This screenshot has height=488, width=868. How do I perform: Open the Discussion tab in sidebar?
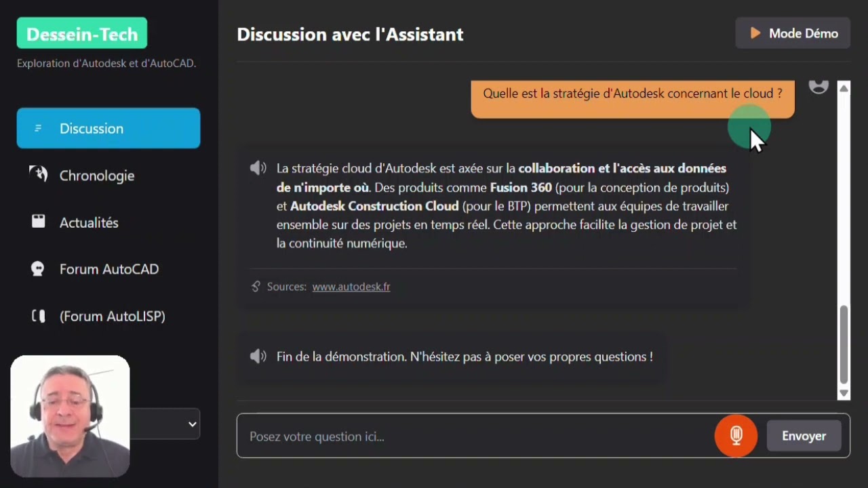click(x=108, y=128)
